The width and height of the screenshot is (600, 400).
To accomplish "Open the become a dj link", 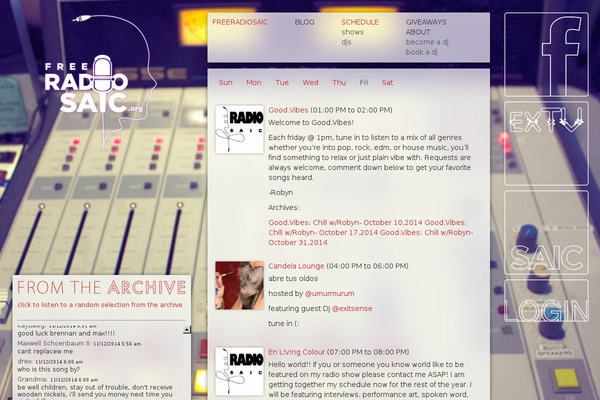I will point(427,42).
